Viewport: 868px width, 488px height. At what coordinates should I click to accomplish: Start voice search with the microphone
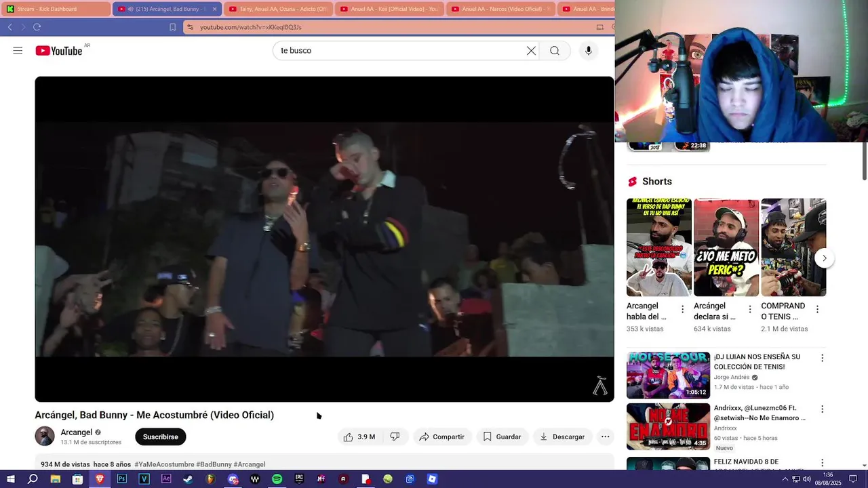click(589, 51)
